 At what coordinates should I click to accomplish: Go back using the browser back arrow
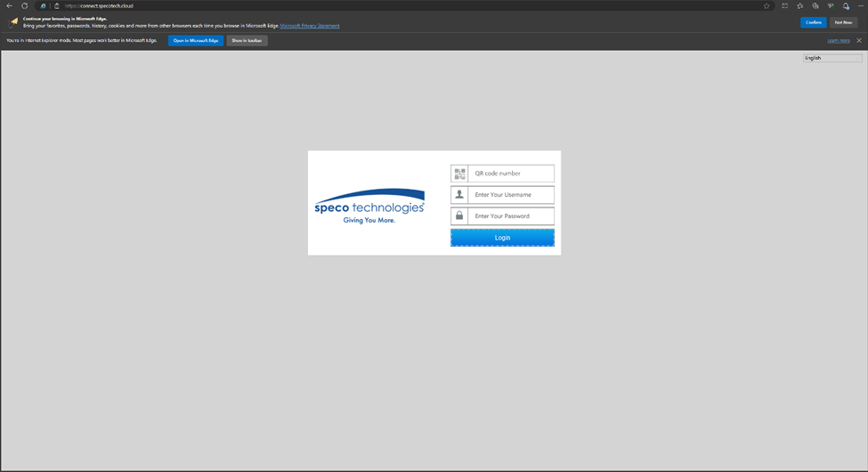coord(9,5)
